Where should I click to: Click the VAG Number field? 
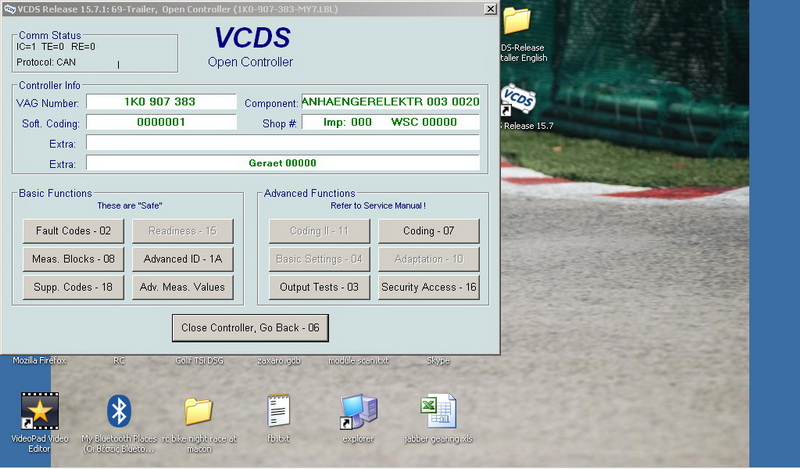pyautogui.click(x=161, y=102)
